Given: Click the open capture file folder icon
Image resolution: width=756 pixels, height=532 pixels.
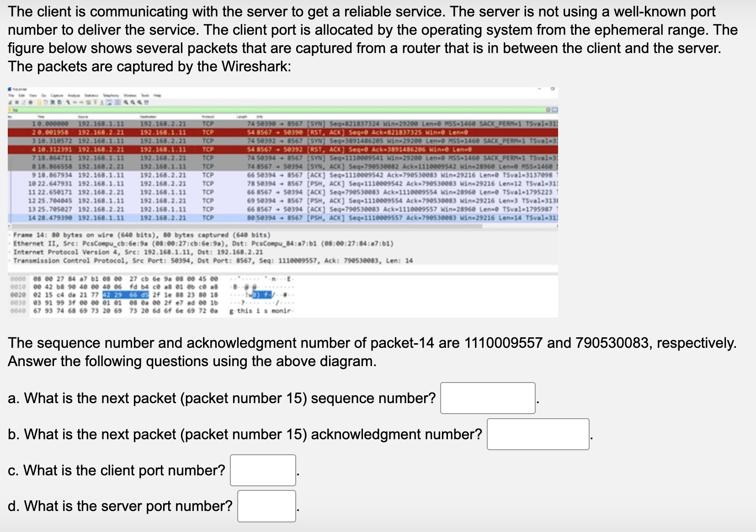Looking at the screenshot, I should pos(39,102).
